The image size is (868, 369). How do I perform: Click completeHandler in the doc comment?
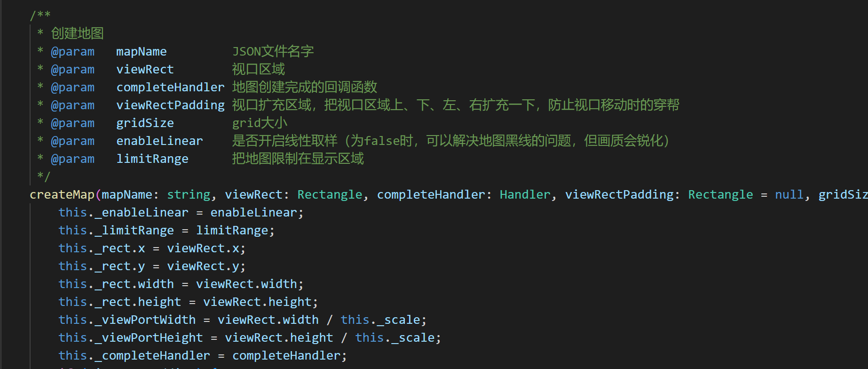coord(170,87)
